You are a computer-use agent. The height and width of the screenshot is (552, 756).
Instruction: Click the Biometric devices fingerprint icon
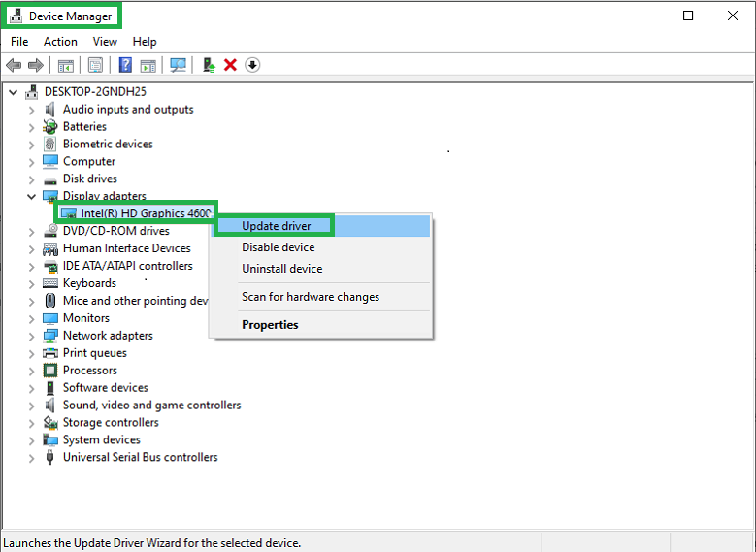coord(50,145)
